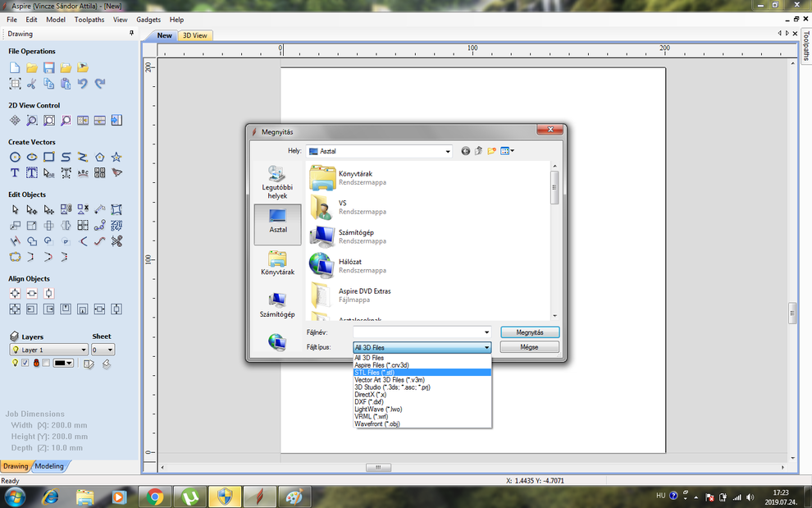Screen dimensions: 812x508
Task: Open the Windows Start menu
Action: pyautogui.click(x=15, y=497)
